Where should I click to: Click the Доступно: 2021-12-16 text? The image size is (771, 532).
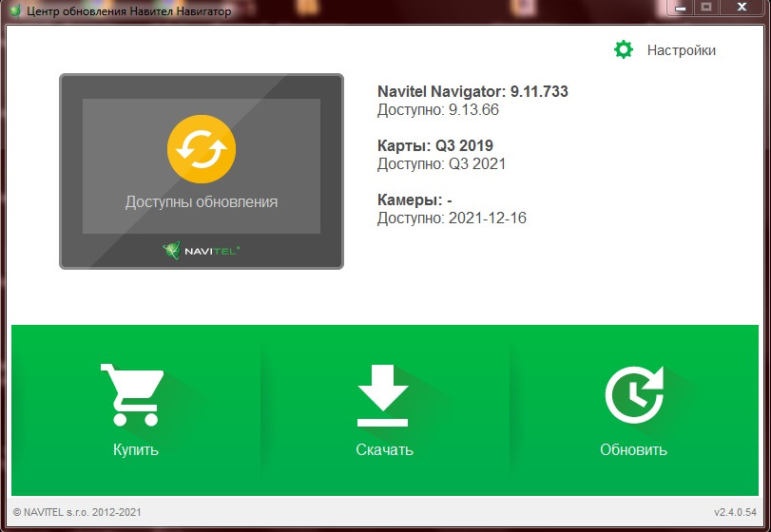coord(452,218)
